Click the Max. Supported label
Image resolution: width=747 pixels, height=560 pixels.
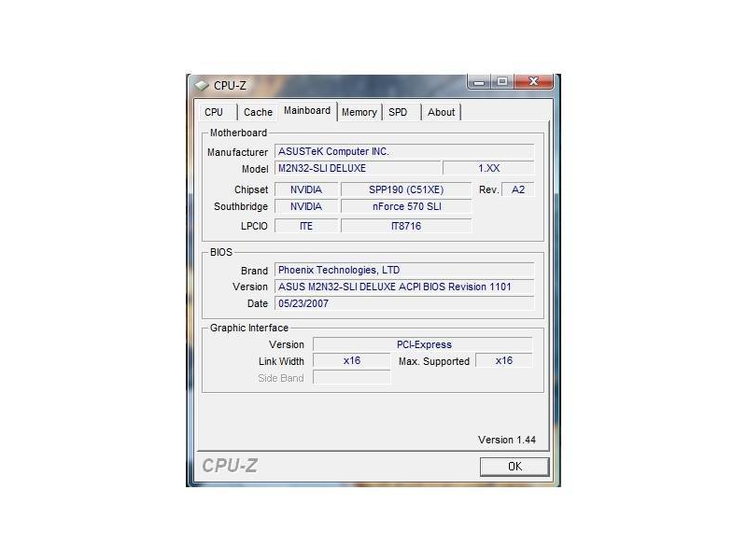(x=434, y=361)
